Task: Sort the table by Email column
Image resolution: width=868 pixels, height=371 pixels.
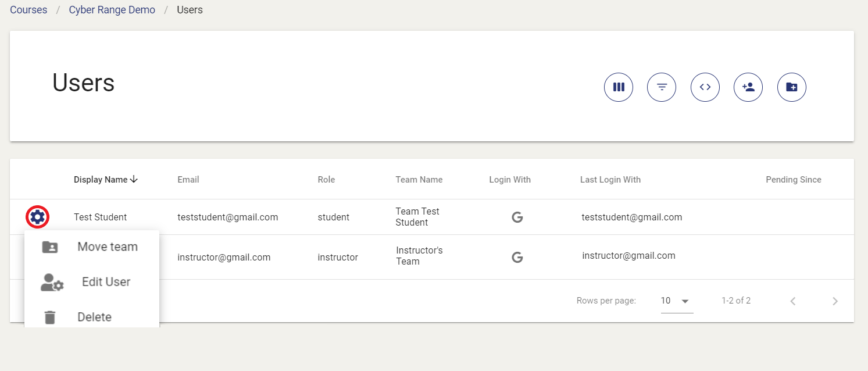Action: pyautogui.click(x=188, y=180)
